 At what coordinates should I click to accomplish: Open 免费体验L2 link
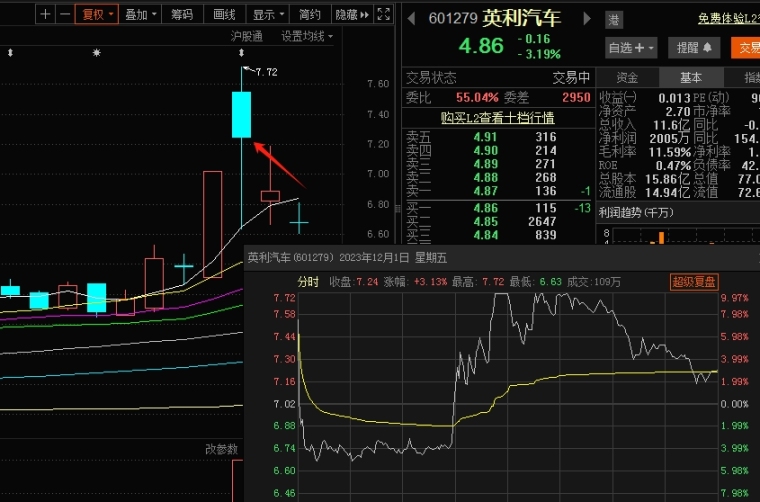[x=728, y=18]
